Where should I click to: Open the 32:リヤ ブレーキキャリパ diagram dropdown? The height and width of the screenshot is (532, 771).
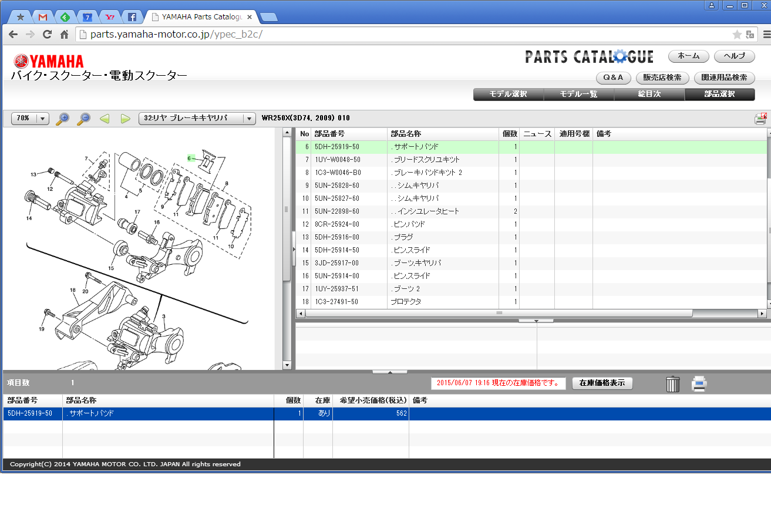click(197, 118)
